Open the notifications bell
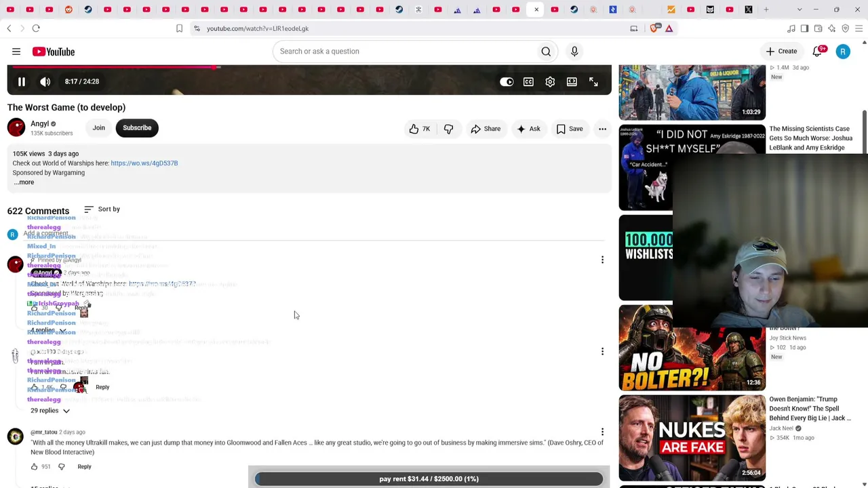This screenshot has width=868, height=488. [818, 52]
